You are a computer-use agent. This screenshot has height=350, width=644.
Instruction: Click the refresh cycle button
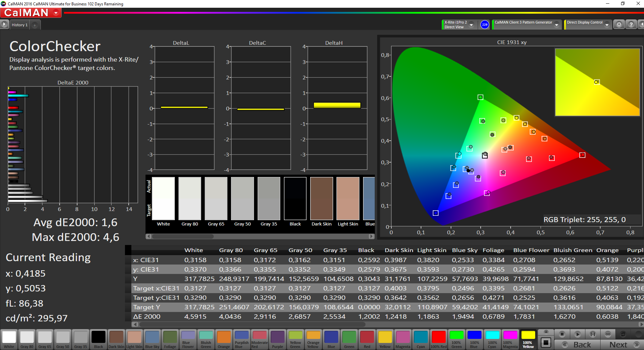623,334
